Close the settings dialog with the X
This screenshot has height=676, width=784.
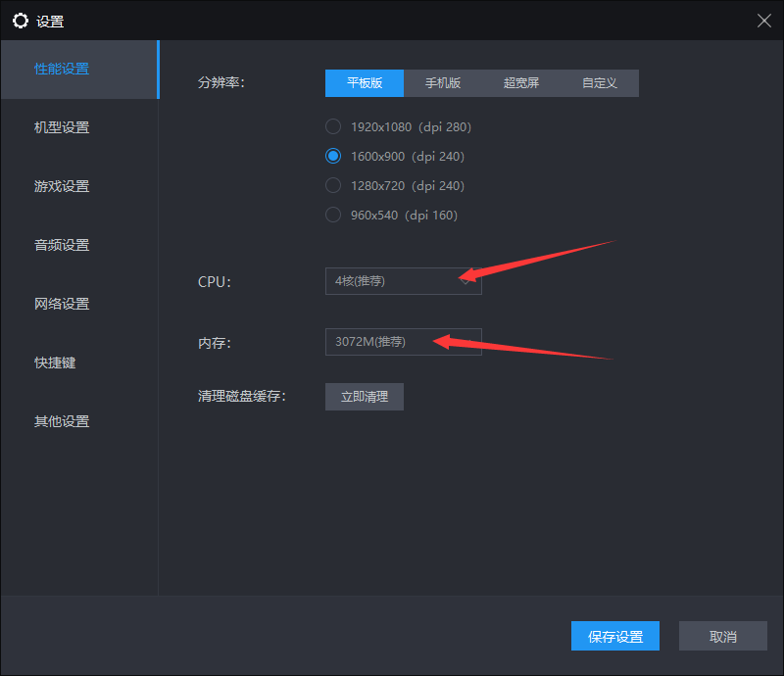point(763,21)
